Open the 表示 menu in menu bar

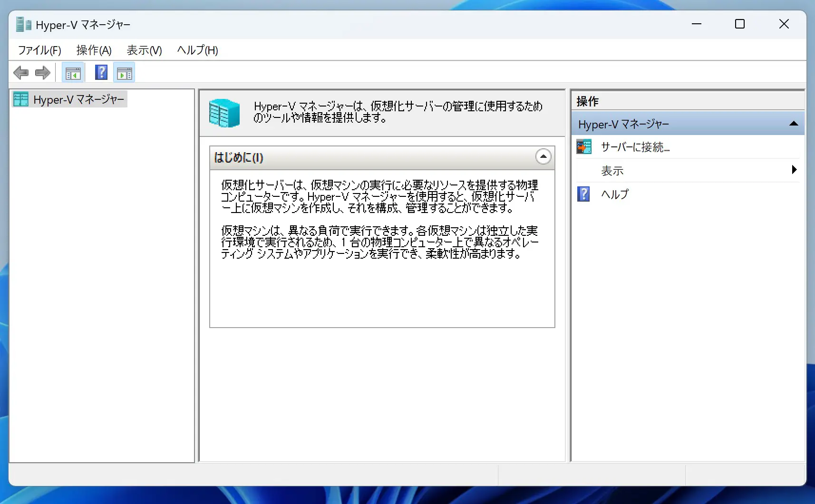144,50
